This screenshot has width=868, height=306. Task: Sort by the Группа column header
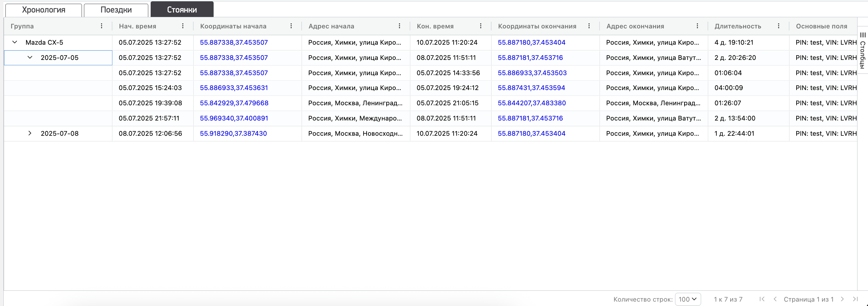point(22,26)
